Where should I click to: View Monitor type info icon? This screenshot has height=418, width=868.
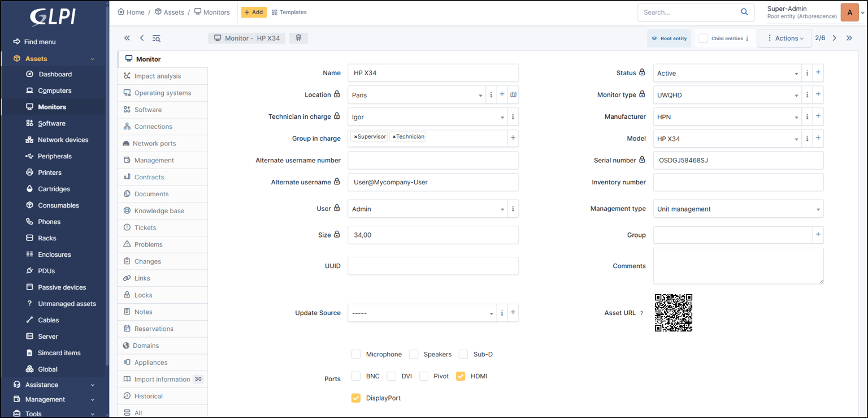click(807, 95)
